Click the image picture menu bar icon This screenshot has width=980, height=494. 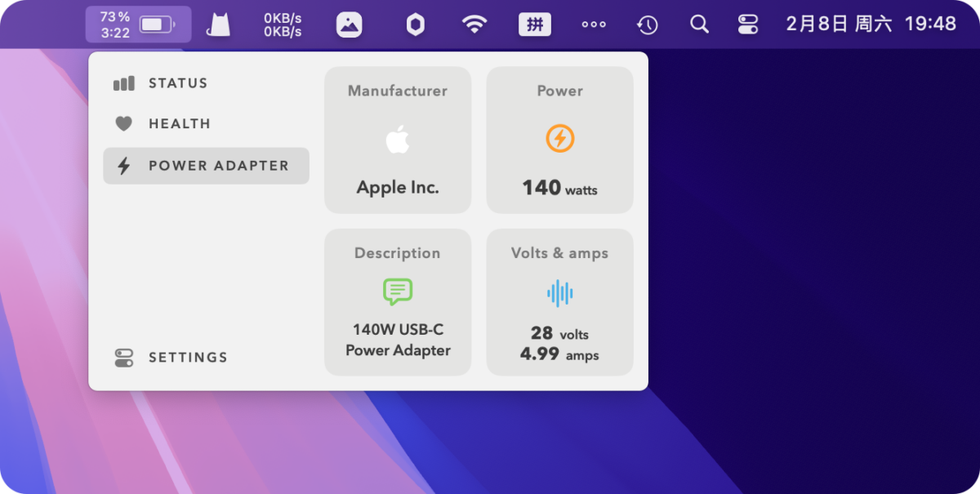(350, 24)
